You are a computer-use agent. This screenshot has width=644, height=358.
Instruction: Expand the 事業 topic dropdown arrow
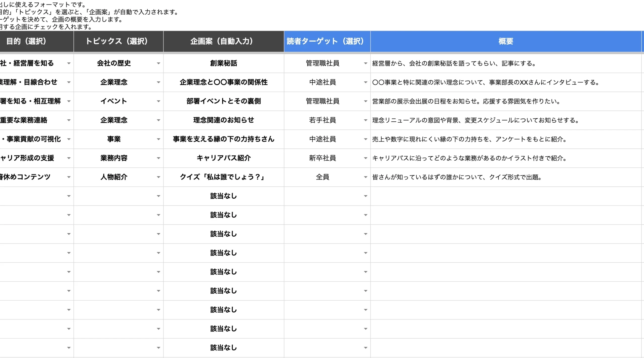tap(158, 139)
